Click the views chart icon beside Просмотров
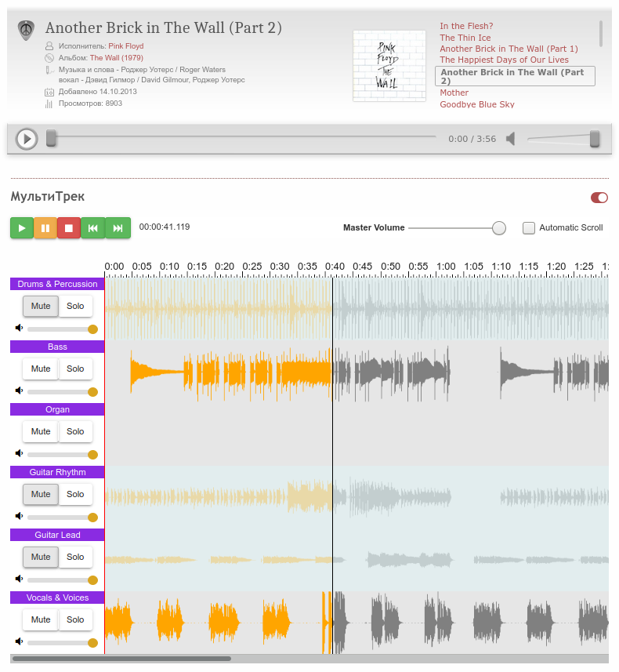619x672 pixels. tap(49, 104)
